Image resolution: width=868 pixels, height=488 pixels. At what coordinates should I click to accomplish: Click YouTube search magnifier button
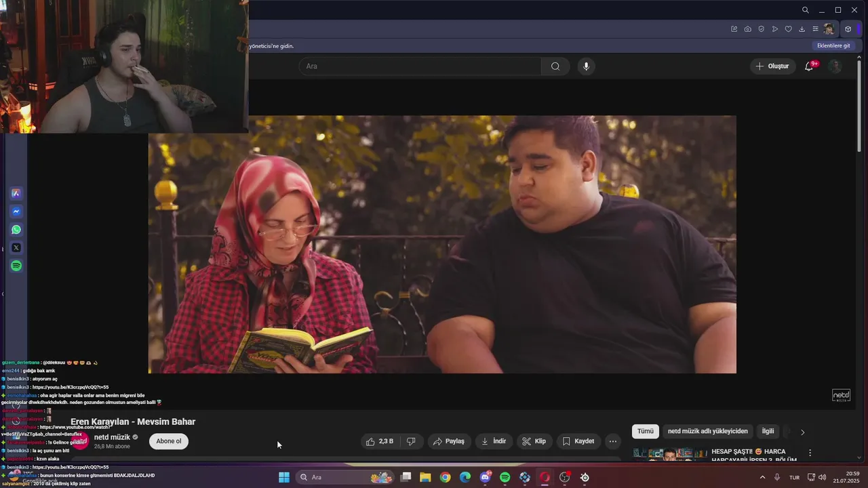555,66
